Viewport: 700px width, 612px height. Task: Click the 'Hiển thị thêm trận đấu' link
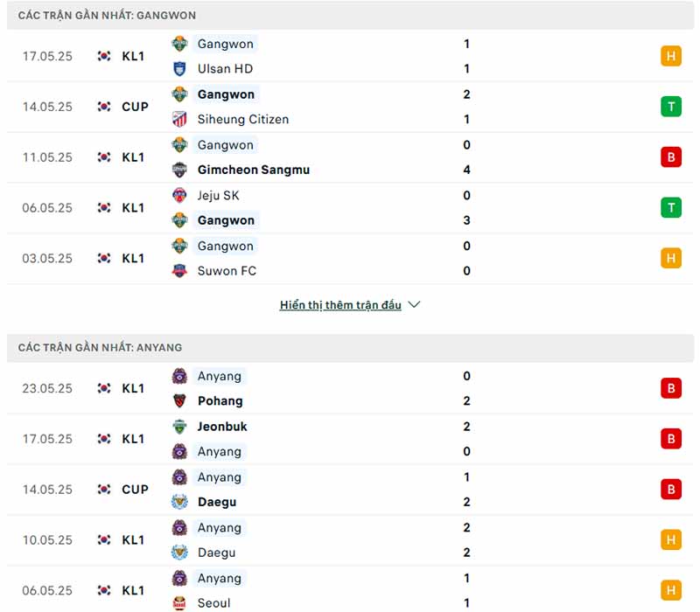[340, 305]
